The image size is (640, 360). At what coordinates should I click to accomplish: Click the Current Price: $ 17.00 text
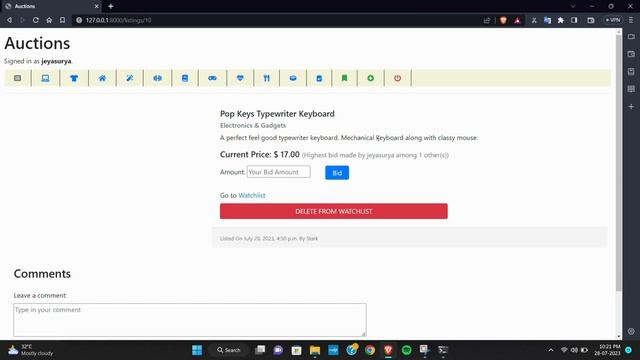coord(260,155)
